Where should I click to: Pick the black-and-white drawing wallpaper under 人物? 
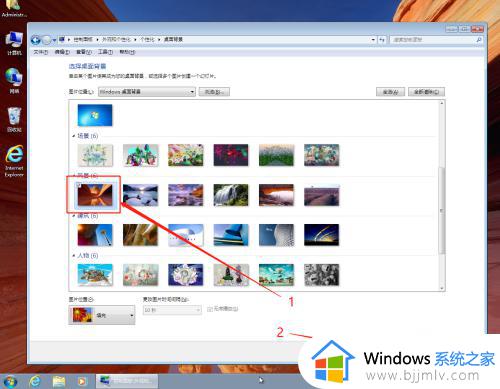click(x=321, y=275)
